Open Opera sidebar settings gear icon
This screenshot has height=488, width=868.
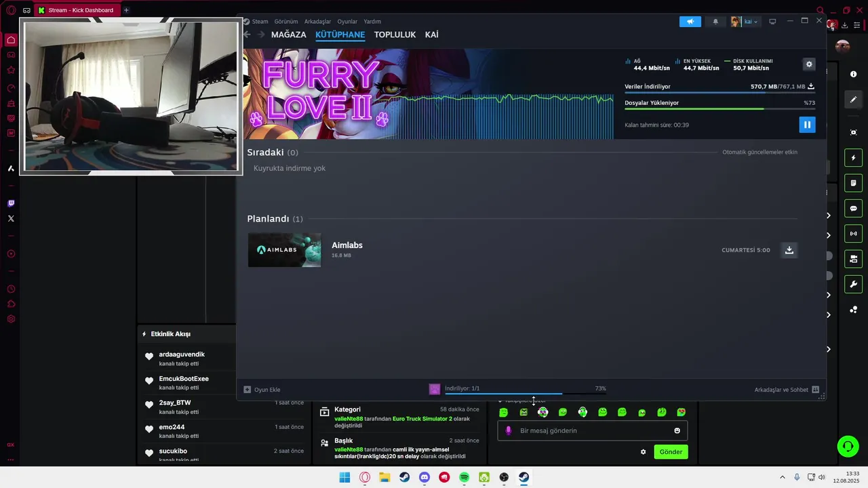click(11, 319)
